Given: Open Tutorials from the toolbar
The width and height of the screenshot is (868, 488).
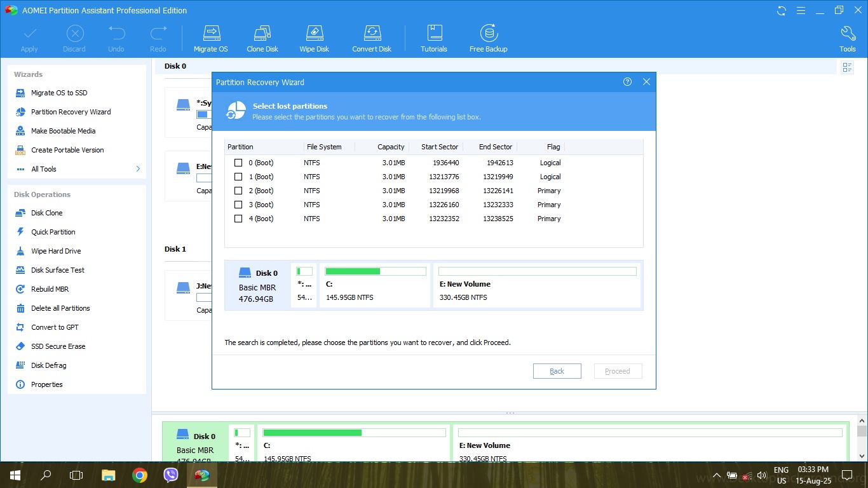Looking at the screenshot, I should pyautogui.click(x=434, y=39).
